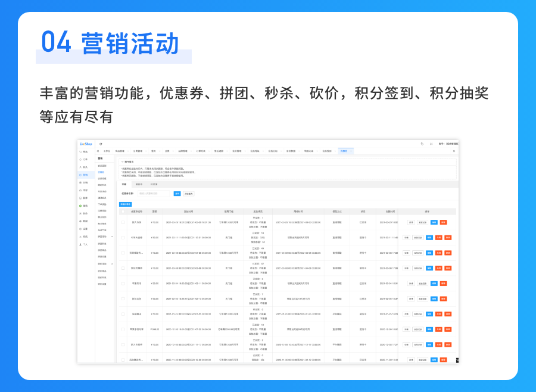Switch to the 已关闭 tab
This screenshot has width=536, height=392.
pos(154,185)
